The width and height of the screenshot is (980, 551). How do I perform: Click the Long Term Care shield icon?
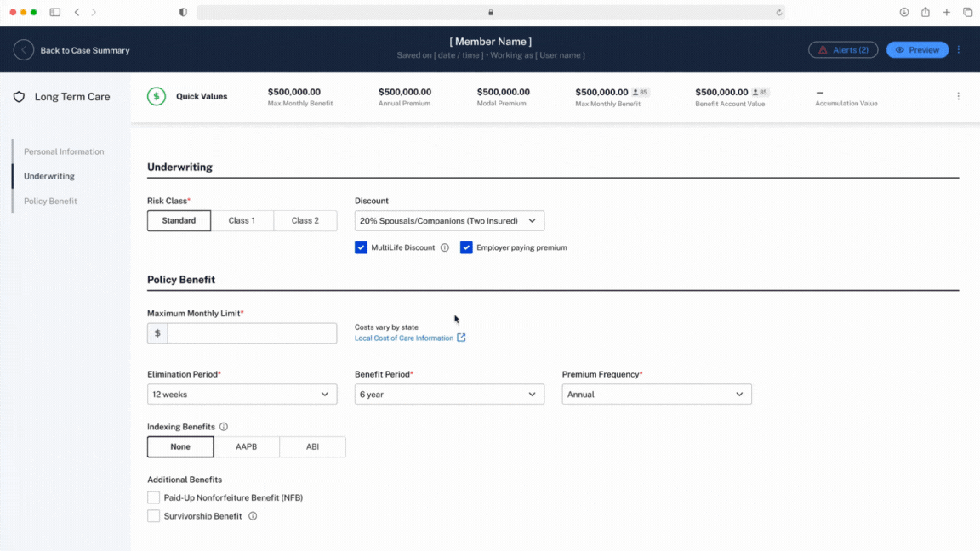tap(20, 97)
